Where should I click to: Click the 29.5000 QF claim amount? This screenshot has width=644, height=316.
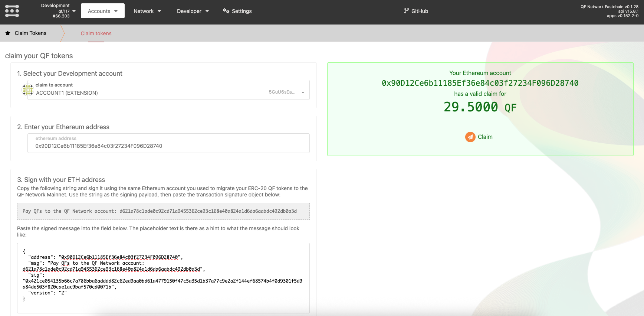point(480,107)
